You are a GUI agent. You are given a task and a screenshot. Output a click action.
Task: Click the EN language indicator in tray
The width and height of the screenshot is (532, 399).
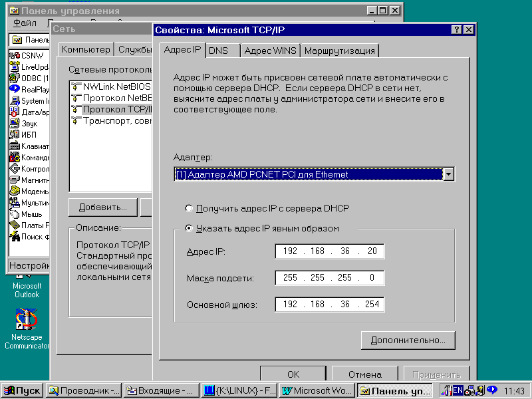pyautogui.click(x=458, y=390)
